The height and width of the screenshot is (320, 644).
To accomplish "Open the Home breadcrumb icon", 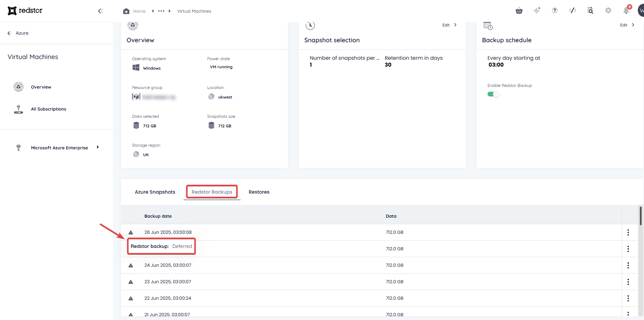I will click(x=126, y=11).
